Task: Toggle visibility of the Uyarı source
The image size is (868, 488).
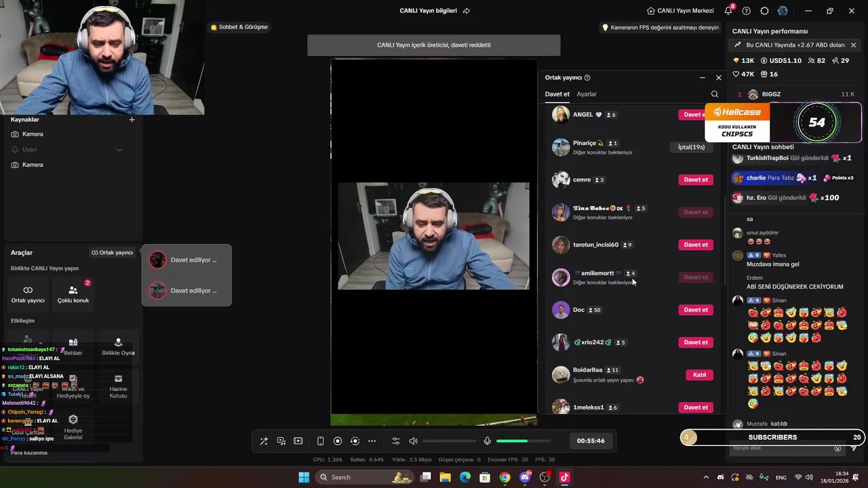Action: 119,149
